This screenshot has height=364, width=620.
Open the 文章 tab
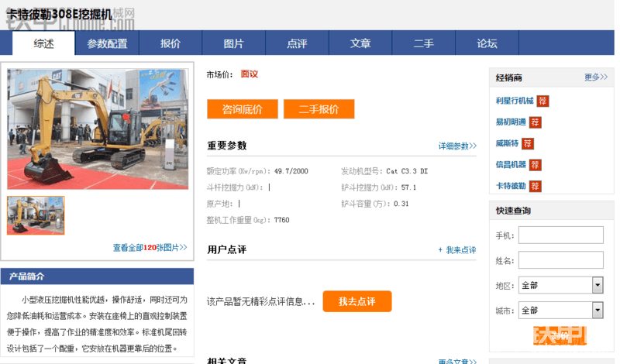pos(360,43)
